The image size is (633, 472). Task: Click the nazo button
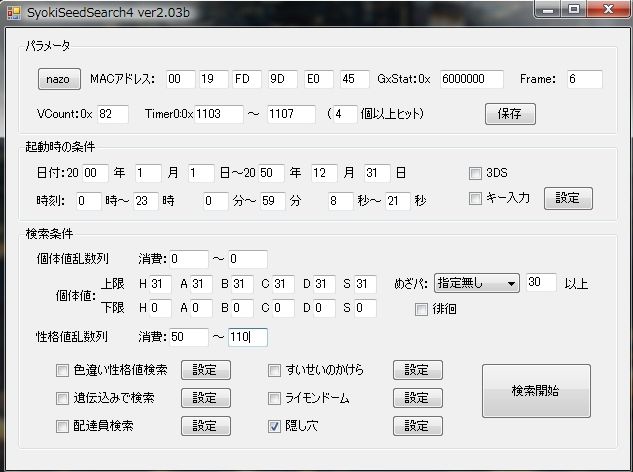(59, 79)
